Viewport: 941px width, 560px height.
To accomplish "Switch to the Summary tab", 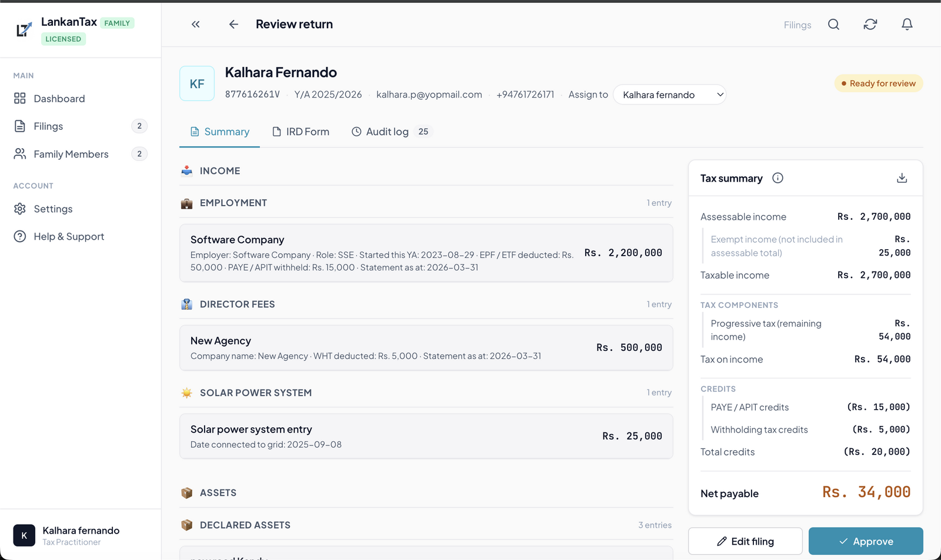I will pos(219,132).
